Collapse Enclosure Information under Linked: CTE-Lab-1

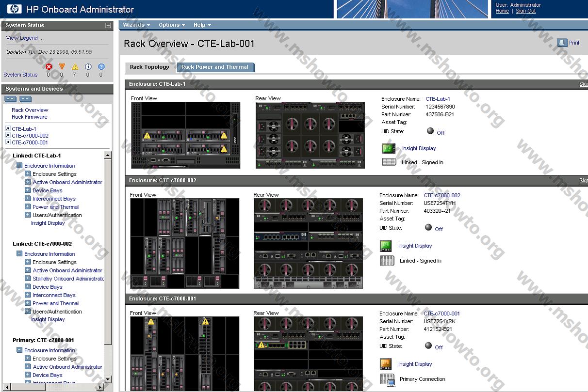pyautogui.click(x=19, y=166)
